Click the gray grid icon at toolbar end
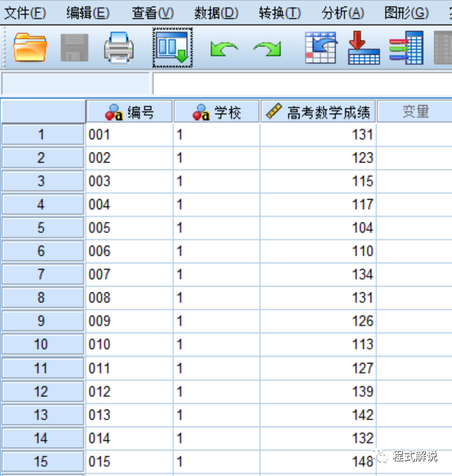 click(x=443, y=47)
